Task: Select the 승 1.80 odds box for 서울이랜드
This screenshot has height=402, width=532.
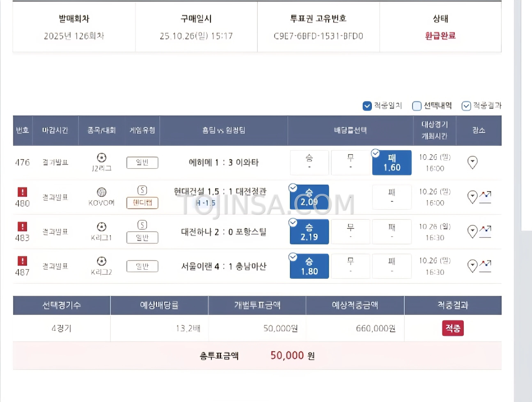Action: click(309, 266)
